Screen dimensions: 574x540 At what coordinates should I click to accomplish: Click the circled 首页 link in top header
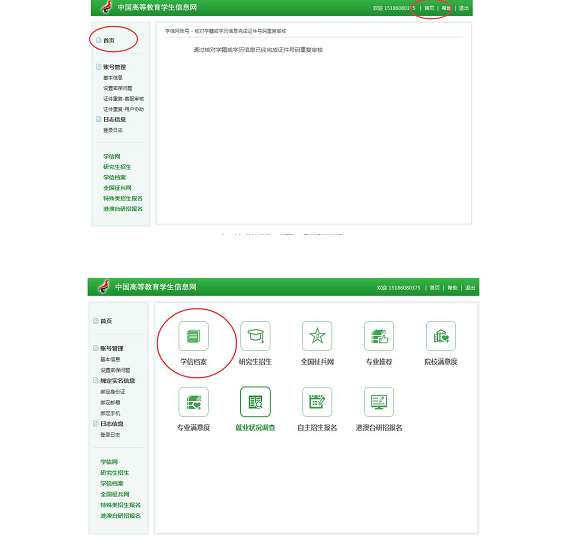429,8
